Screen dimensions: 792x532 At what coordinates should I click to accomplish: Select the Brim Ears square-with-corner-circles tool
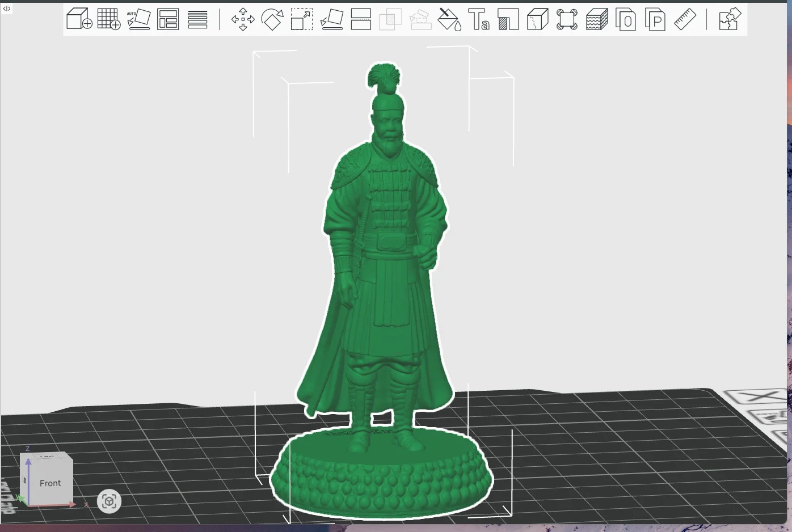click(567, 19)
